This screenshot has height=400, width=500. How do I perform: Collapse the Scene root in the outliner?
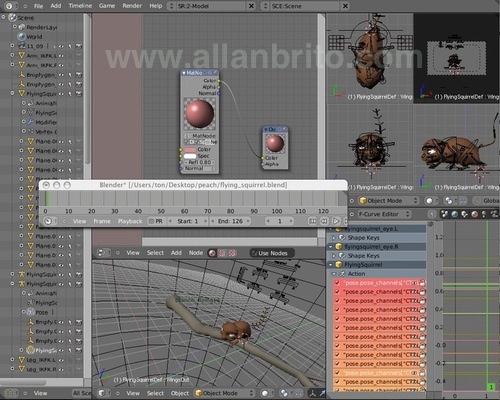point(4,16)
